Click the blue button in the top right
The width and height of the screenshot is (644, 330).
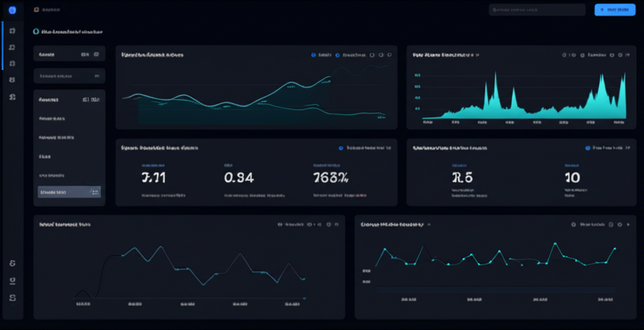[x=614, y=10]
